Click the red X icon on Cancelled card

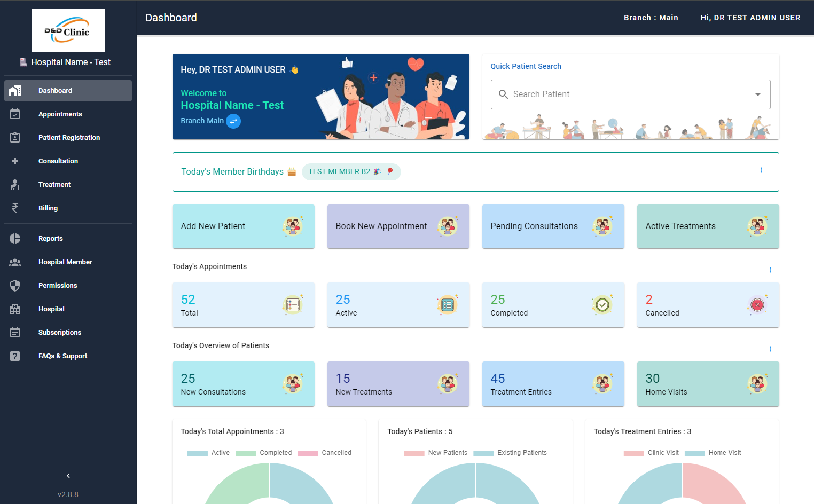point(757,305)
